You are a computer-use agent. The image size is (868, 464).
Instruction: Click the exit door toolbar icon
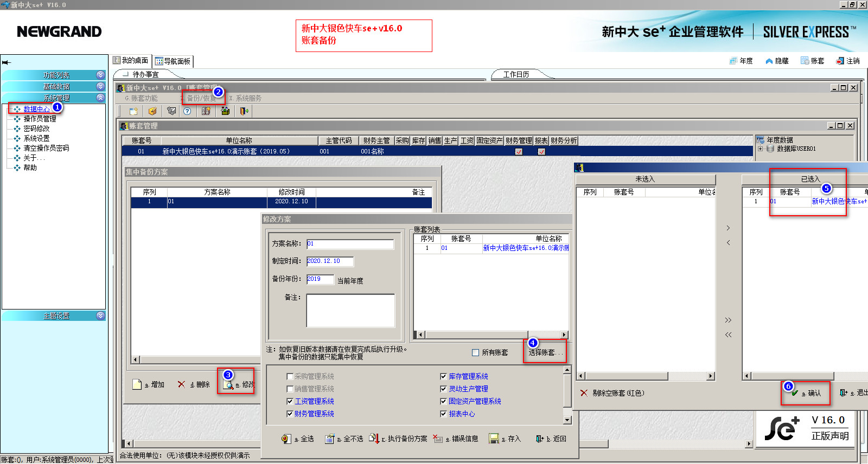(x=244, y=111)
